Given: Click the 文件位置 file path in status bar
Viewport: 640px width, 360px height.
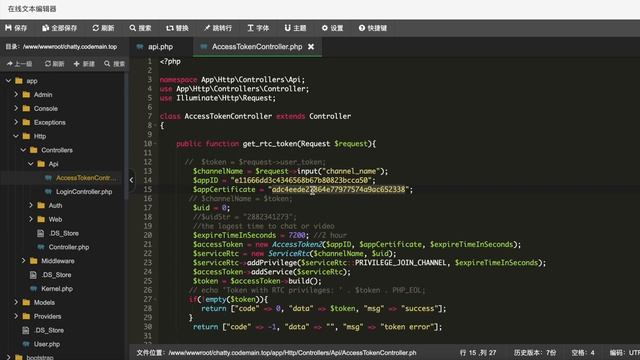Looking at the screenshot, I should (276, 353).
